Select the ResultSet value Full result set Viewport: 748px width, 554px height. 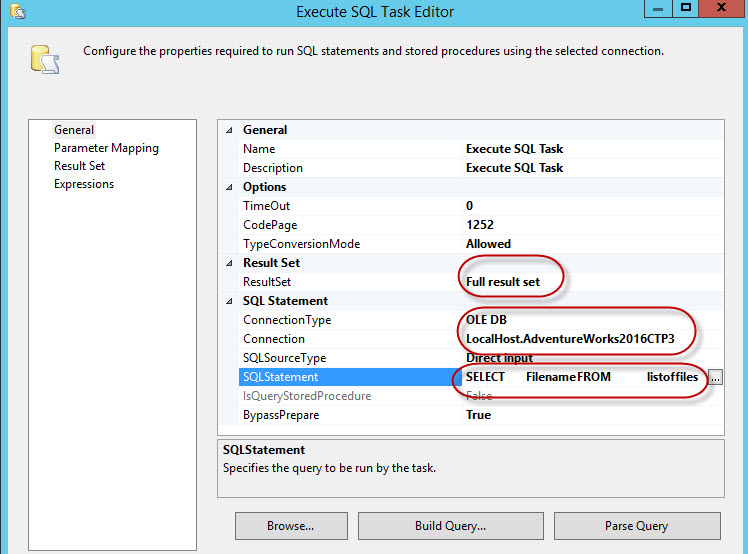503,282
